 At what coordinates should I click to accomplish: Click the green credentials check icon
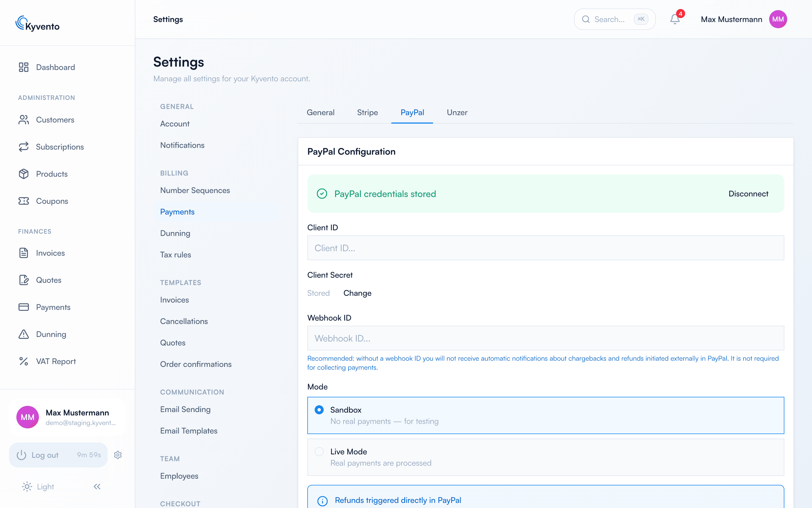pos(322,194)
